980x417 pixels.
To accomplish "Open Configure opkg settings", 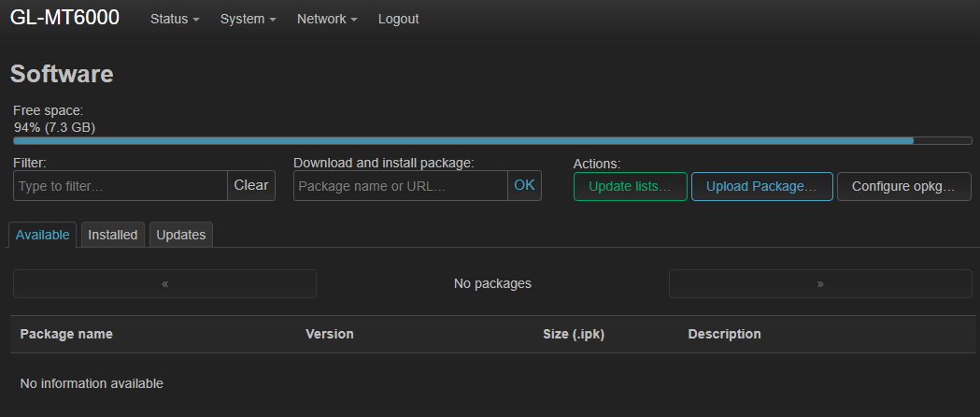I will click(x=903, y=186).
